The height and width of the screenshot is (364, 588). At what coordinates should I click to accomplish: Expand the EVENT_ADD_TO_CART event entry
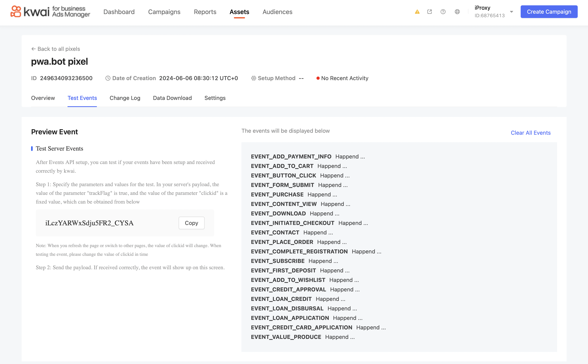coord(299,166)
